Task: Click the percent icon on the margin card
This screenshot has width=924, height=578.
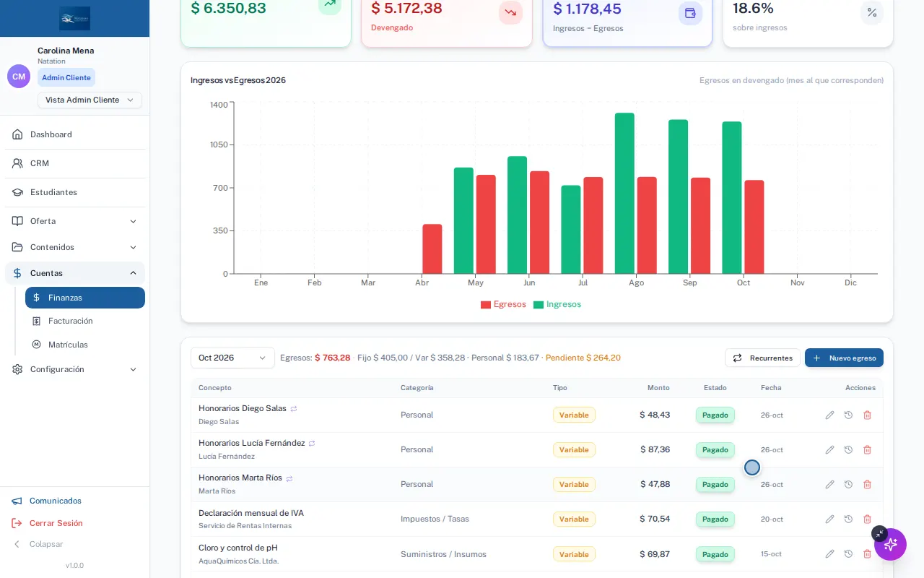Action: click(x=871, y=13)
